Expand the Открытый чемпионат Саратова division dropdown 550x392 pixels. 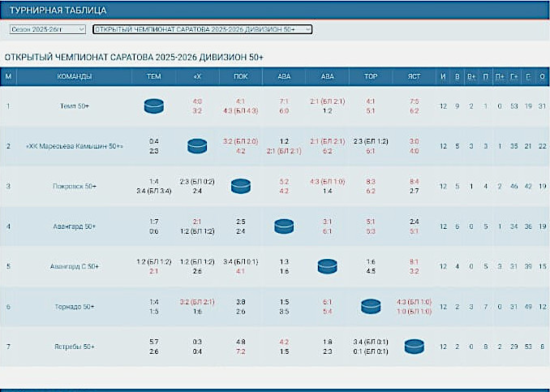coord(202,29)
